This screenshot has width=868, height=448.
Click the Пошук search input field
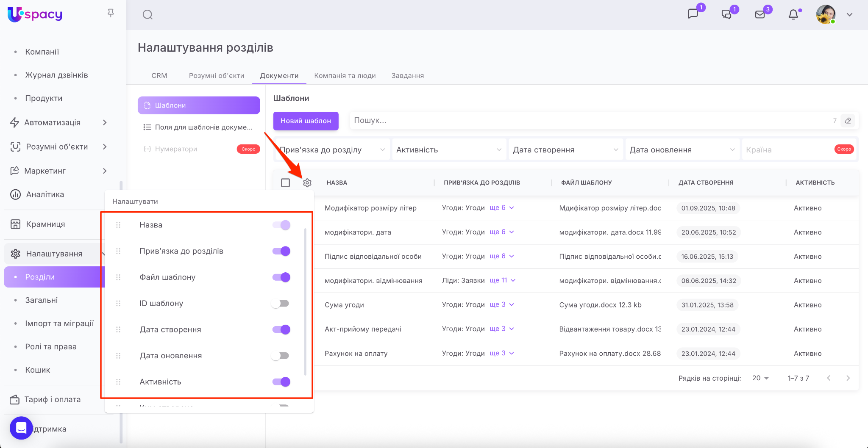[x=589, y=121]
